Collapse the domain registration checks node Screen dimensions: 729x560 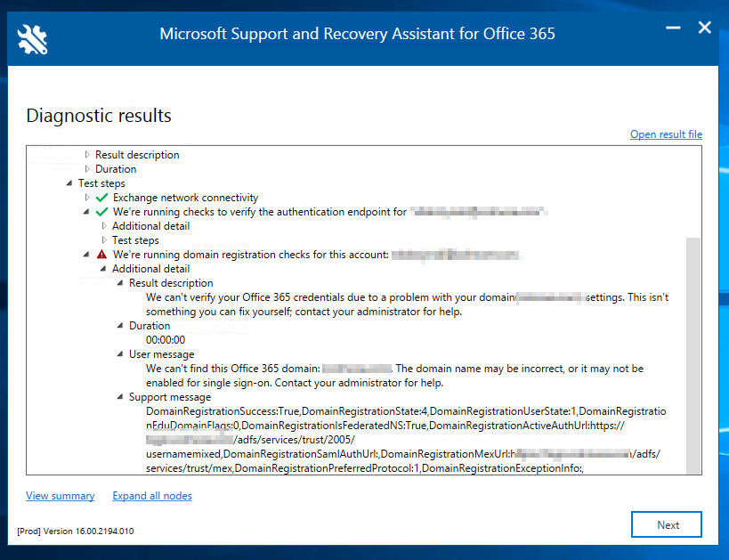pos(87,255)
